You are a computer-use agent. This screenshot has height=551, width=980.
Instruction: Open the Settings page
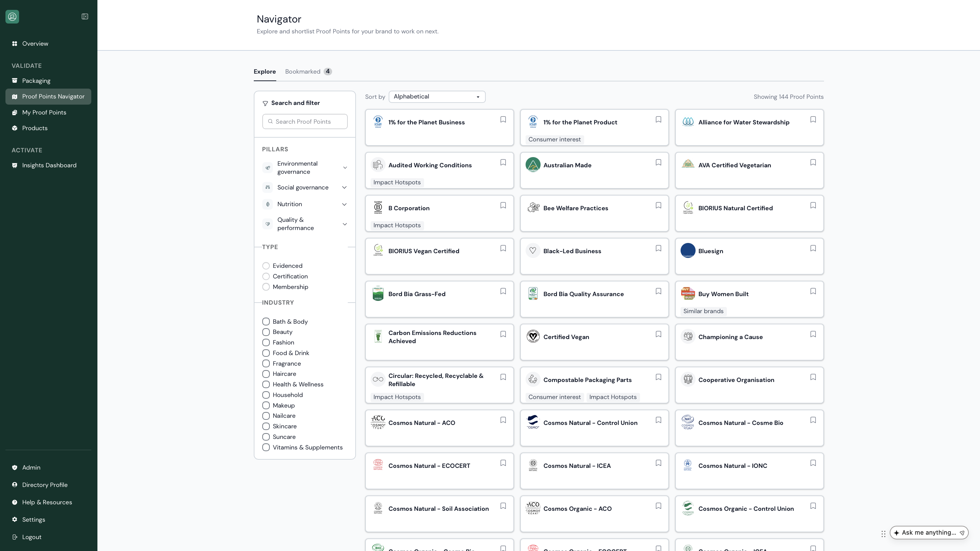click(48, 519)
